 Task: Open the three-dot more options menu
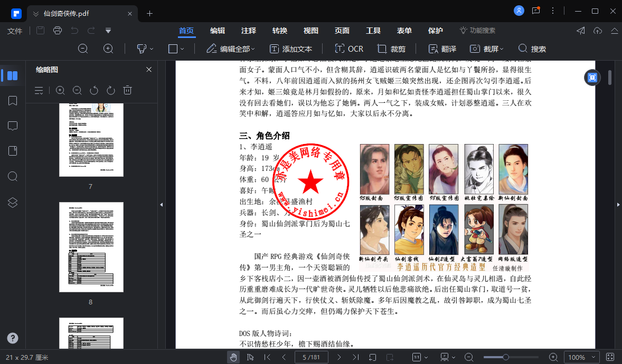(553, 11)
